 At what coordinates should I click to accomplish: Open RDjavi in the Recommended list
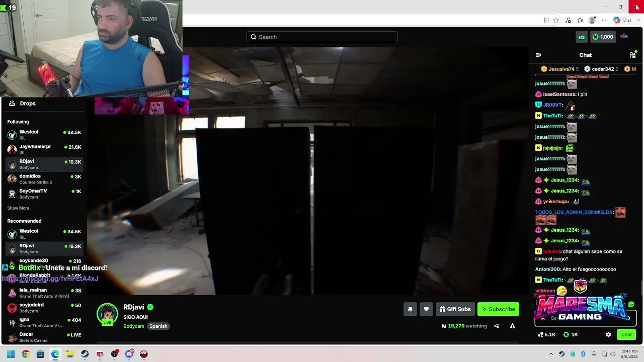coord(44,248)
